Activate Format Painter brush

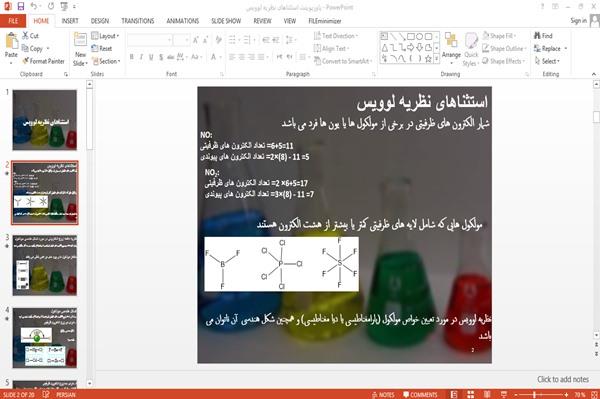44,61
